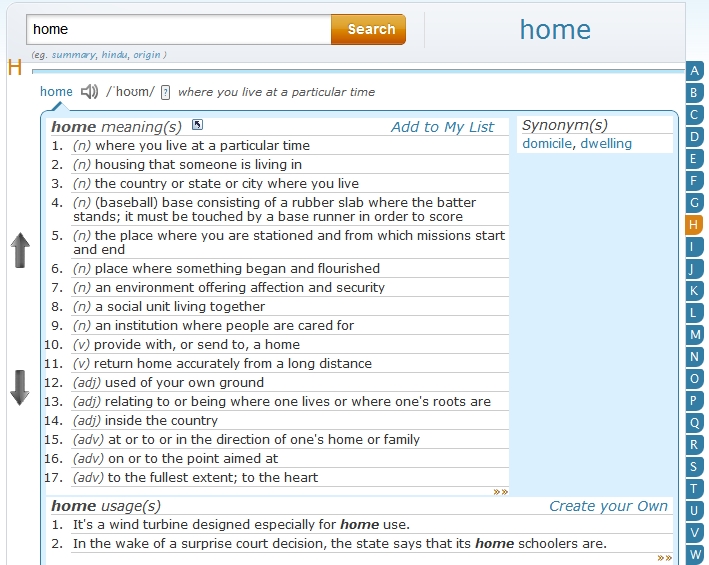Screen dimensions: 709x565
Task: Select the highlighted H letter tab
Action: [695, 225]
